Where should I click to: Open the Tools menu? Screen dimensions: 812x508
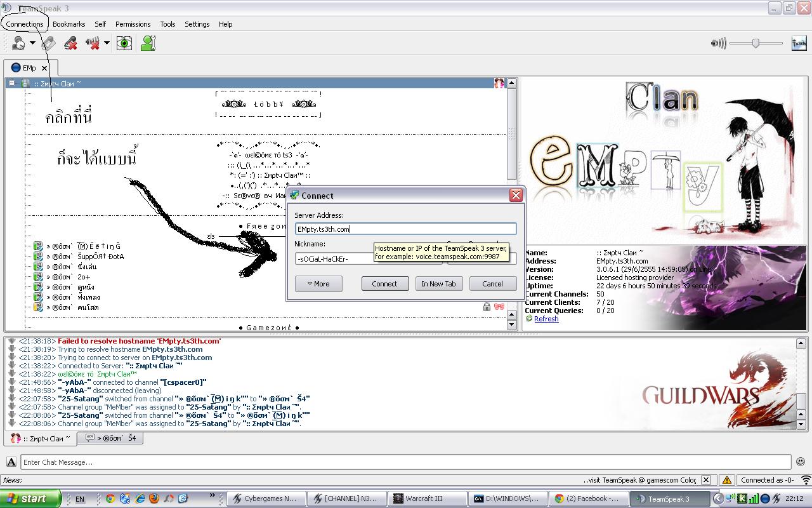click(167, 24)
